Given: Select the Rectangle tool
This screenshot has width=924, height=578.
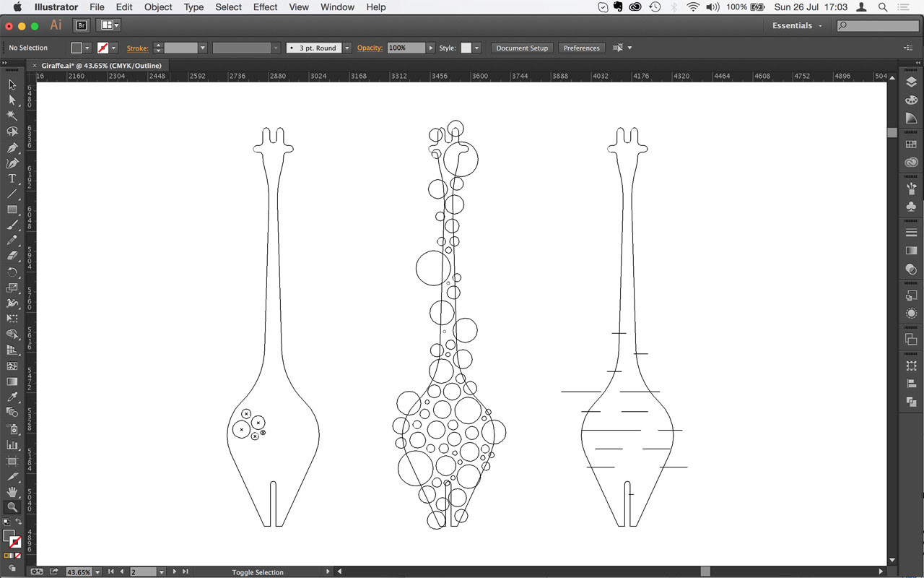Looking at the screenshot, I should pyautogui.click(x=12, y=210).
